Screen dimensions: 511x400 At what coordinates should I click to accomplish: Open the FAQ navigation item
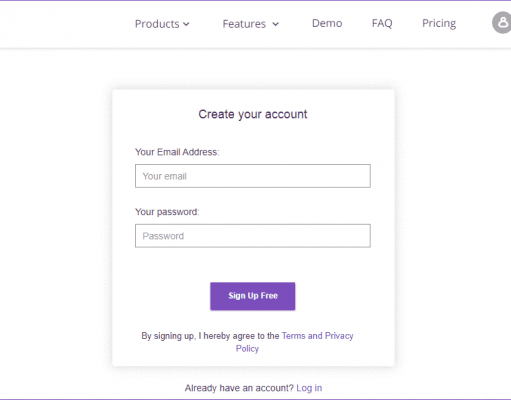382,23
